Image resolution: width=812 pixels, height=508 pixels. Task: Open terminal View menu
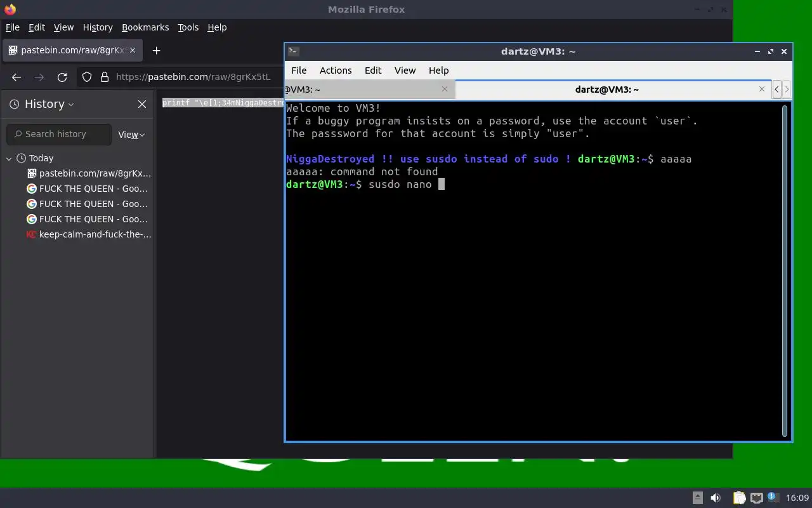(x=405, y=70)
